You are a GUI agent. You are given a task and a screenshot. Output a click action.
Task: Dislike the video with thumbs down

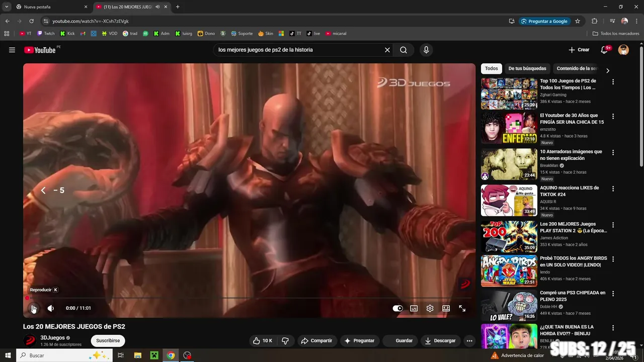[285, 340]
